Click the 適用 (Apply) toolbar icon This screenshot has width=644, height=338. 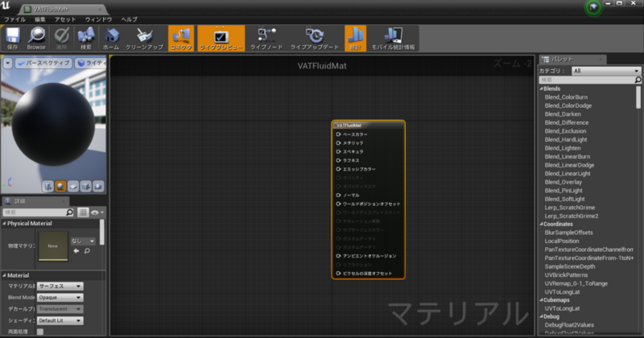point(61,38)
